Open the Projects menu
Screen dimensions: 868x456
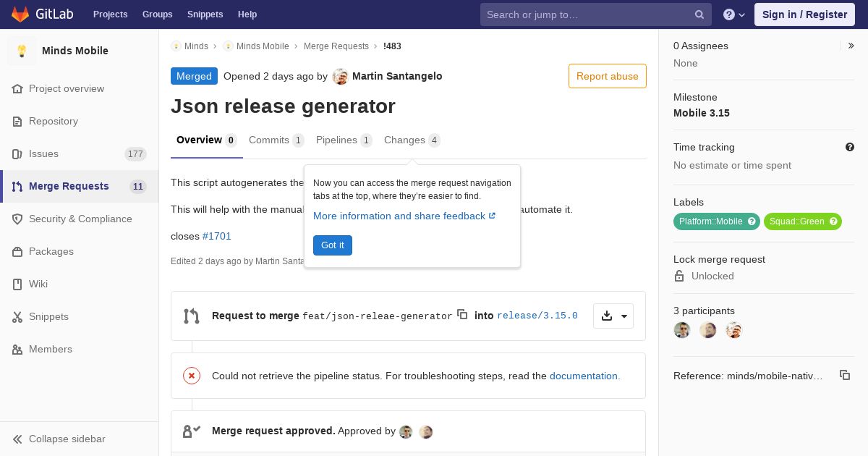tap(110, 14)
